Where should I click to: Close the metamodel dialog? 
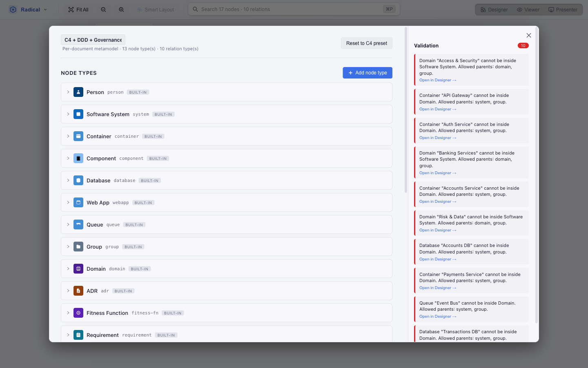[x=529, y=36]
